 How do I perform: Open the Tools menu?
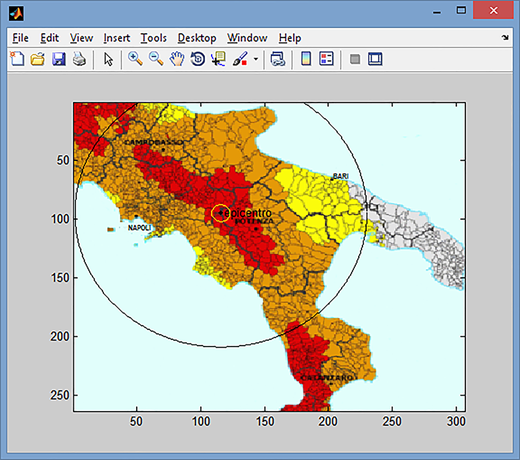(x=153, y=38)
